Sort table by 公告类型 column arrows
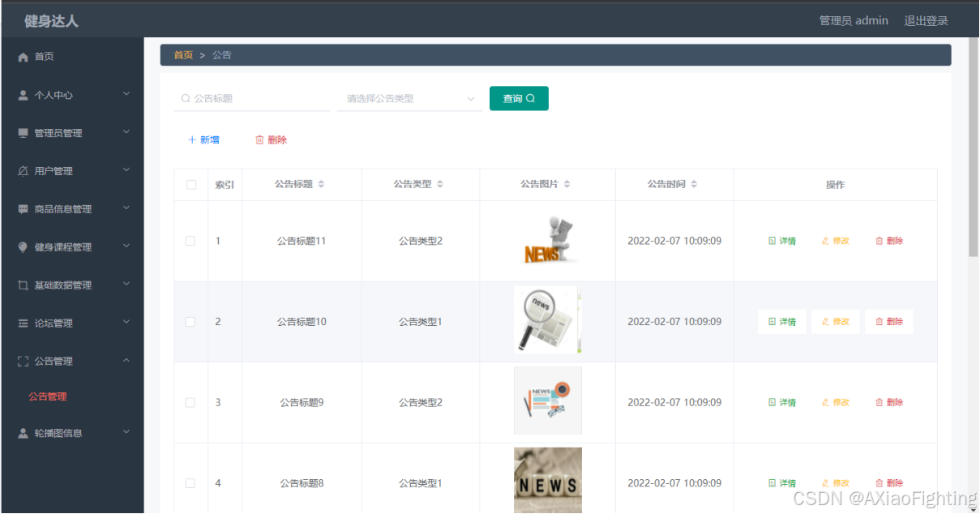 pyautogui.click(x=440, y=185)
